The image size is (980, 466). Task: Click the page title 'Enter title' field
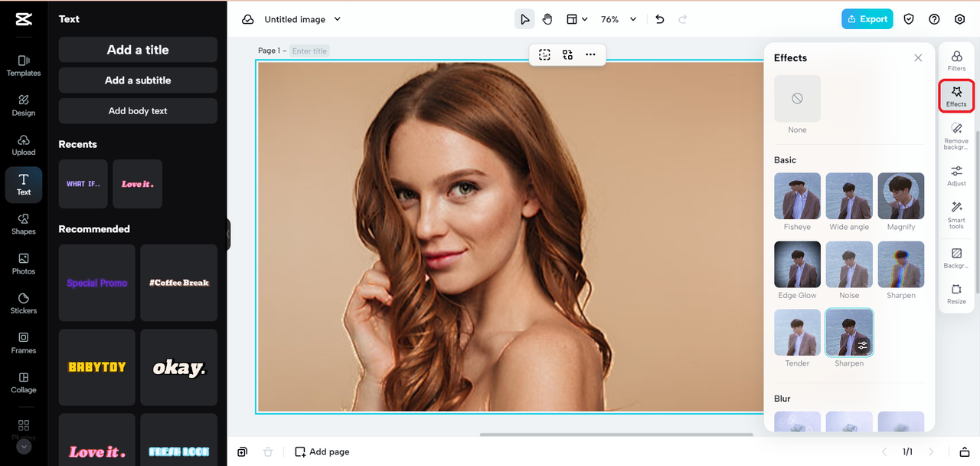coord(310,51)
